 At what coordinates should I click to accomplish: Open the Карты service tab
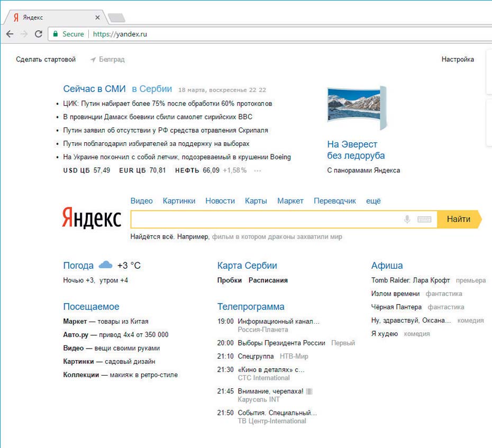click(256, 201)
